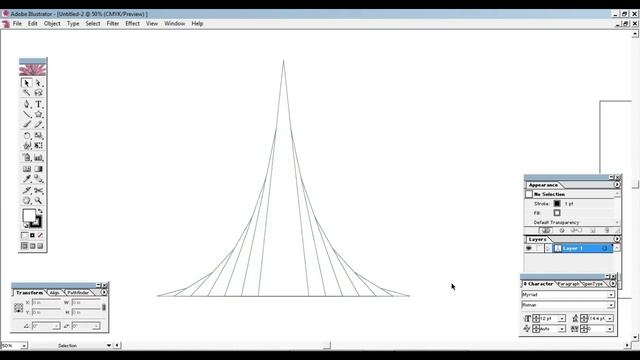Click the default fill and stroke icon
Viewport: 640px width, 360px height.
pos(25,225)
